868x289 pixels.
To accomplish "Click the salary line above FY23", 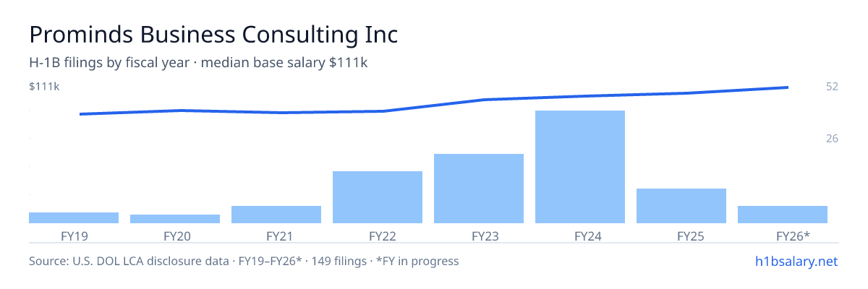I will click(479, 100).
